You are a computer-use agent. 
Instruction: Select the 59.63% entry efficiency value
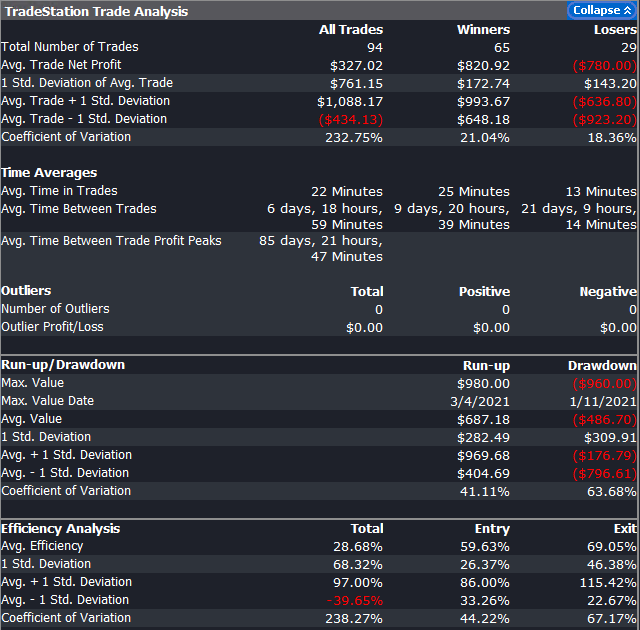(x=485, y=546)
